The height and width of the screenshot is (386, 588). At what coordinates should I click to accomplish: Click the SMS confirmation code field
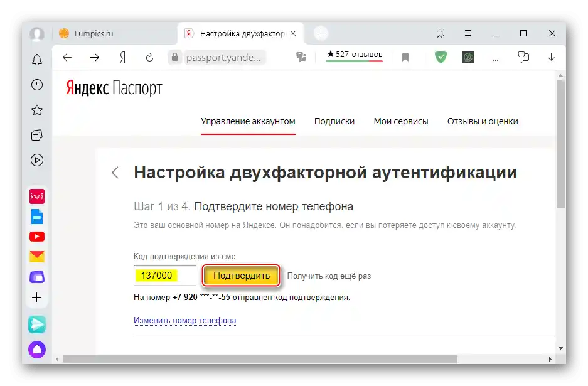[165, 276]
